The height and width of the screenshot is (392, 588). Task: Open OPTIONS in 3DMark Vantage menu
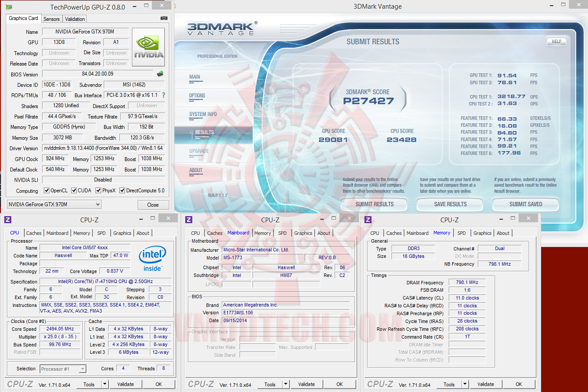click(197, 96)
